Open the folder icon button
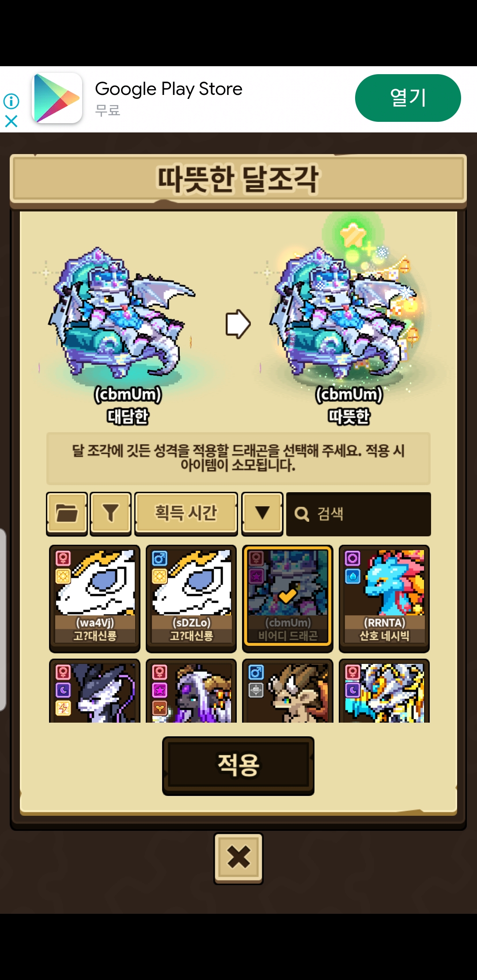 (x=67, y=513)
